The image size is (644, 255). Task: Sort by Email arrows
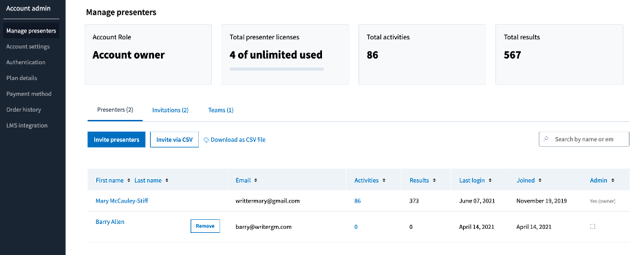(x=256, y=180)
